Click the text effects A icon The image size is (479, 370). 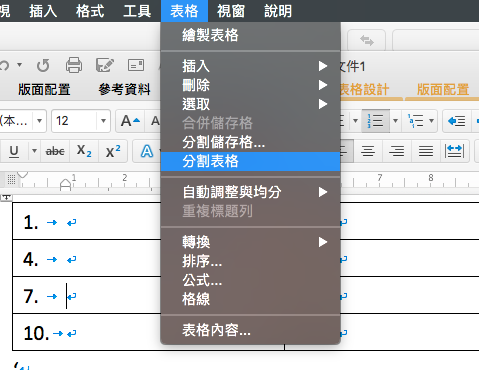[147, 151]
